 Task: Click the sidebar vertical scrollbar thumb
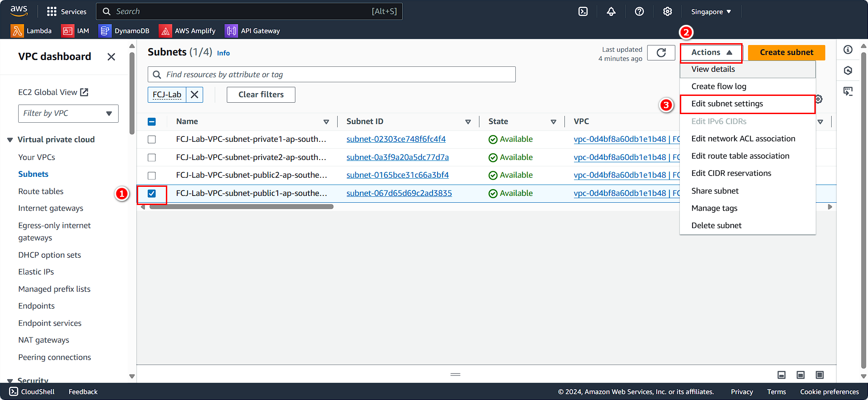pos(132,93)
